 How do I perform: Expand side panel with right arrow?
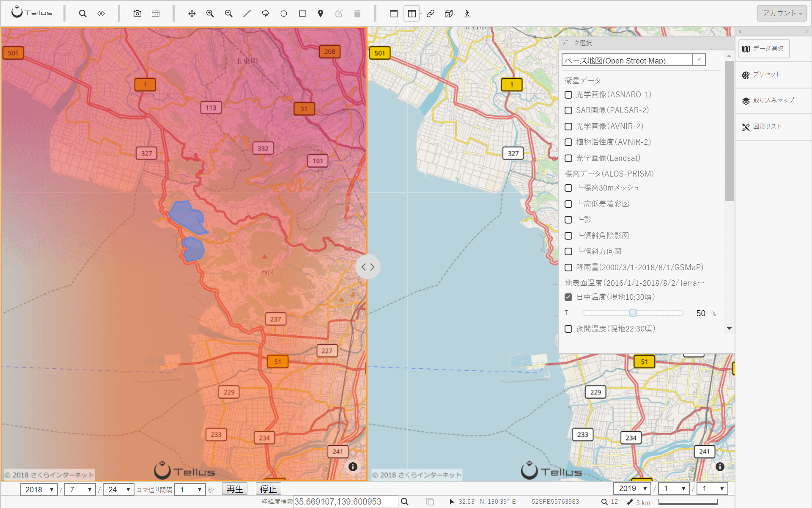[x=806, y=31]
